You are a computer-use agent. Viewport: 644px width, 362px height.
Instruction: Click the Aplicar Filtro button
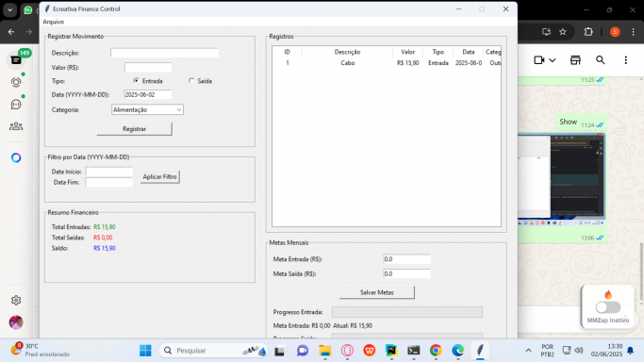tap(159, 177)
